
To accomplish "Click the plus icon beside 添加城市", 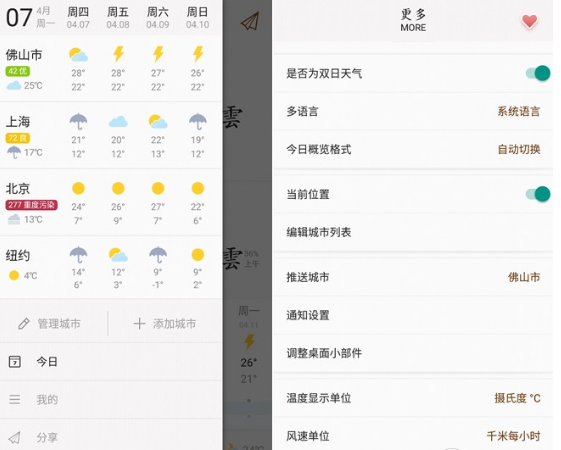I will (x=139, y=324).
